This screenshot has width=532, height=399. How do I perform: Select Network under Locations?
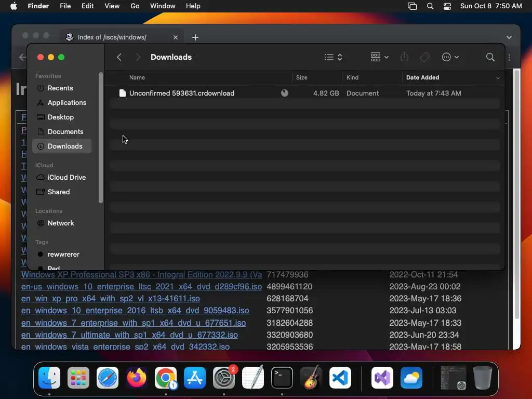tap(62, 223)
